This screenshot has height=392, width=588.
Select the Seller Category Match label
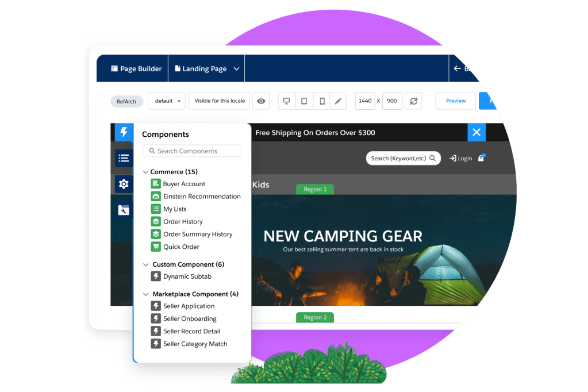[195, 344]
